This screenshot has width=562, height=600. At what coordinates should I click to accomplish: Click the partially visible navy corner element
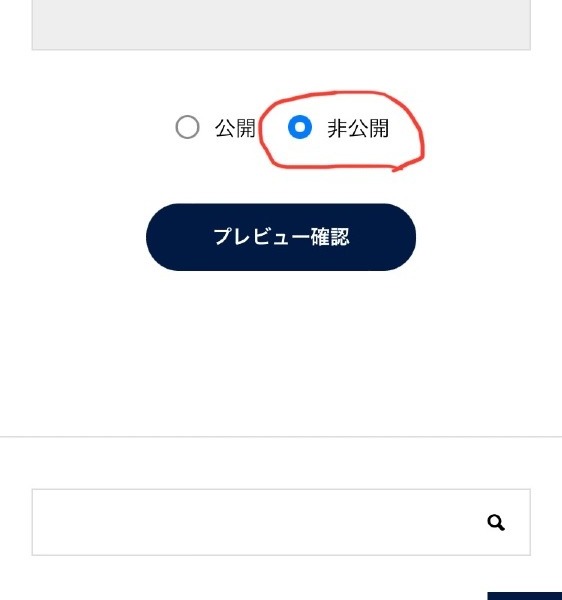pyautogui.click(x=525, y=596)
